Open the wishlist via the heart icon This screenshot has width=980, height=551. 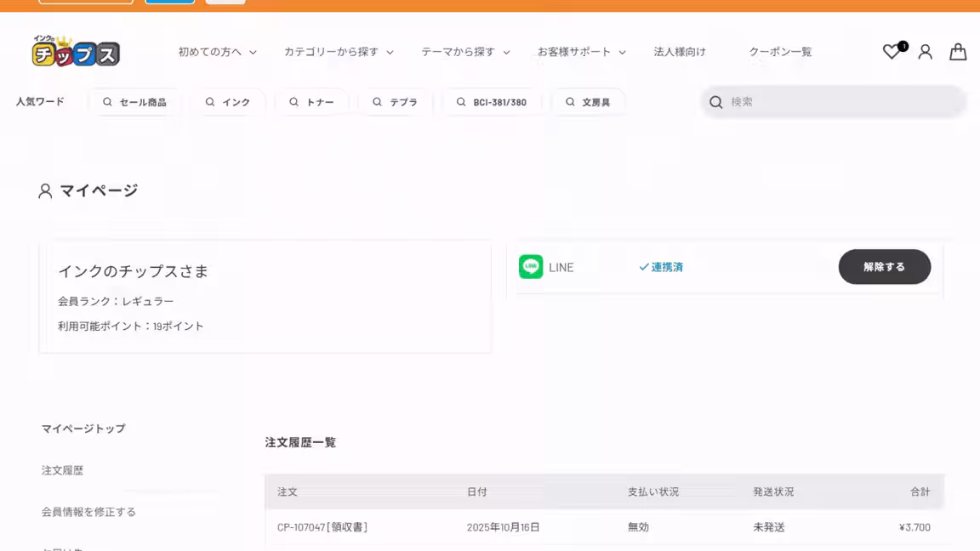coord(891,52)
